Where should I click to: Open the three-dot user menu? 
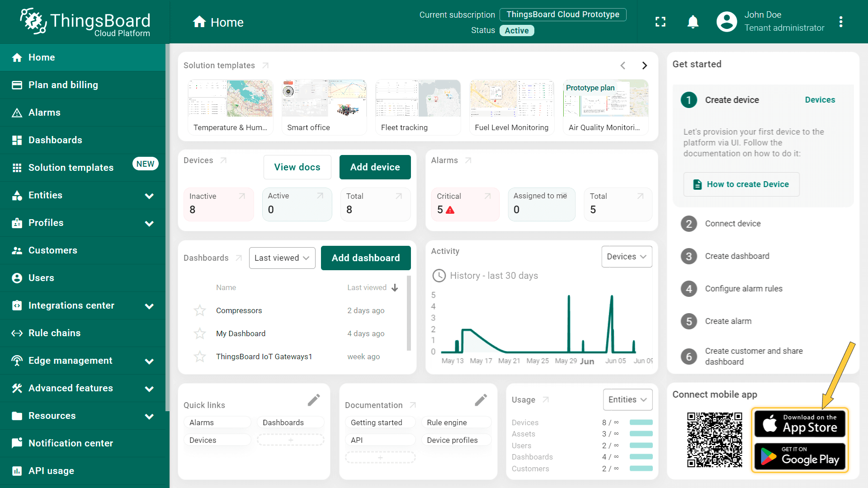pyautogui.click(x=840, y=22)
